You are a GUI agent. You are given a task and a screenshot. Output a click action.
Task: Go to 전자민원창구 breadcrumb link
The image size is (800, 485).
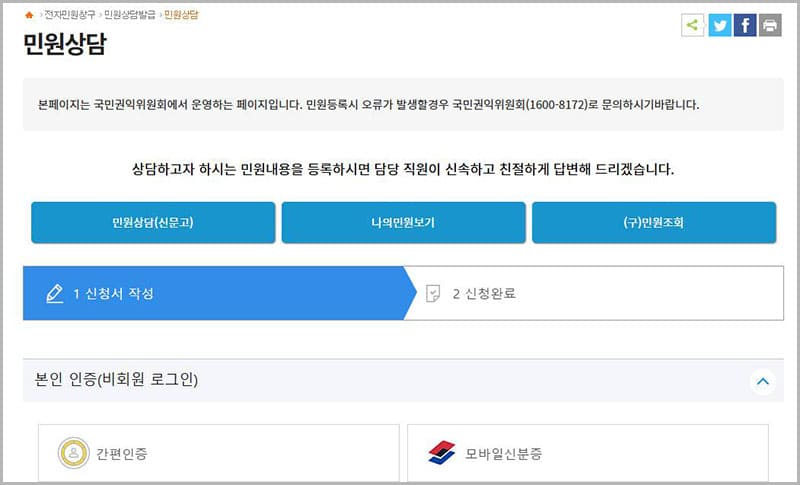tap(68, 15)
